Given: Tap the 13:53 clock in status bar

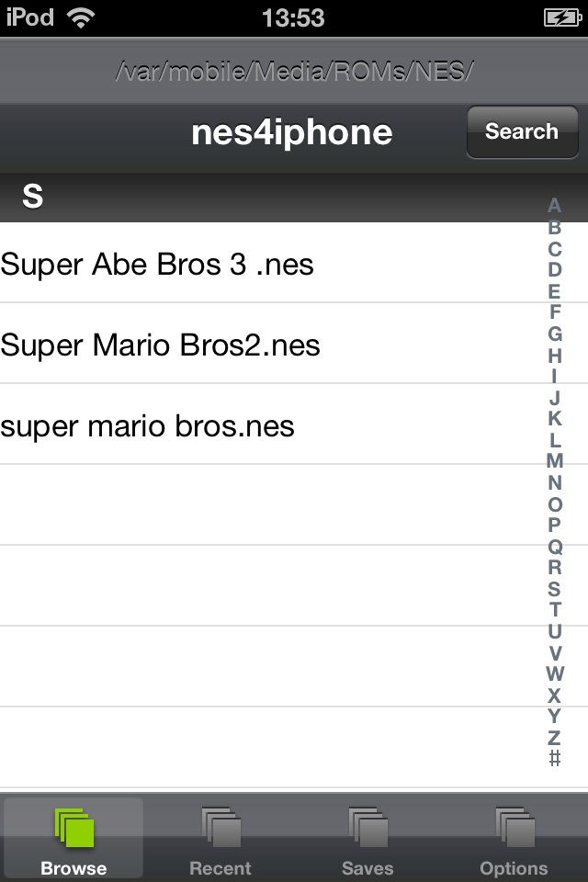Looking at the screenshot, I should [x=293, y=17].
